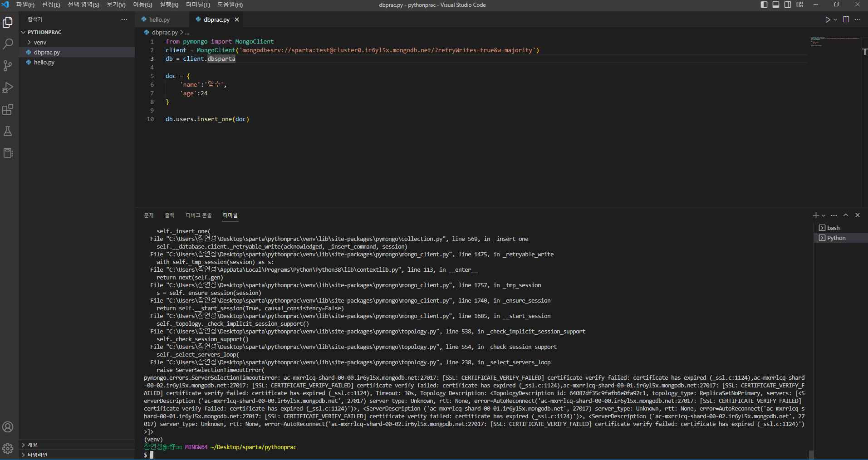Click the terminal vertical scrollbar thumb

[811, 455]
